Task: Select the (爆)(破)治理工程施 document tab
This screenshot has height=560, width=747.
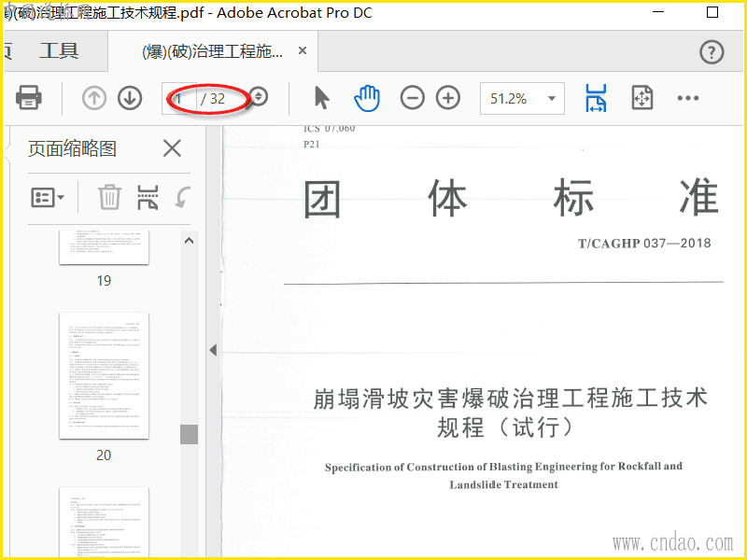Action: tap(213, 51)
